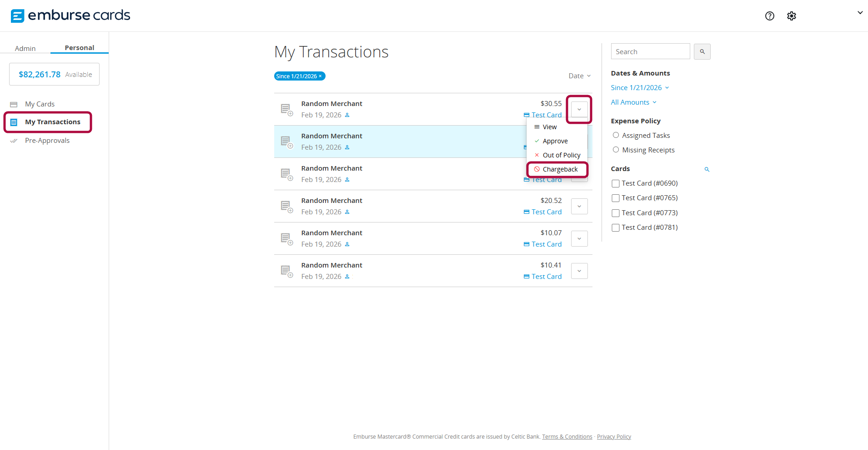Viewport: 868px width, 450px height.
Task: Click the search button beside the search field
Action: [702, 51]
